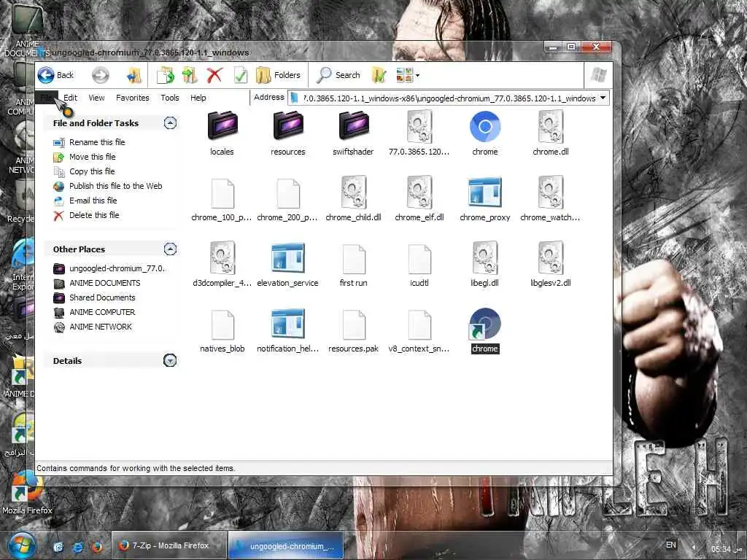Select the d3dcompiler_4... file
This screenshot has width=747, height=560.
pos(222,265)
